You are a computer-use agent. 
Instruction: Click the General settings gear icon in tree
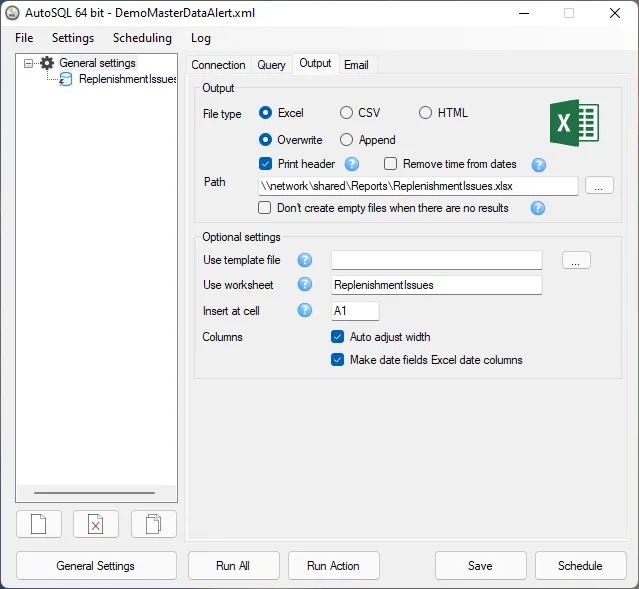click(x=47, y=63)
